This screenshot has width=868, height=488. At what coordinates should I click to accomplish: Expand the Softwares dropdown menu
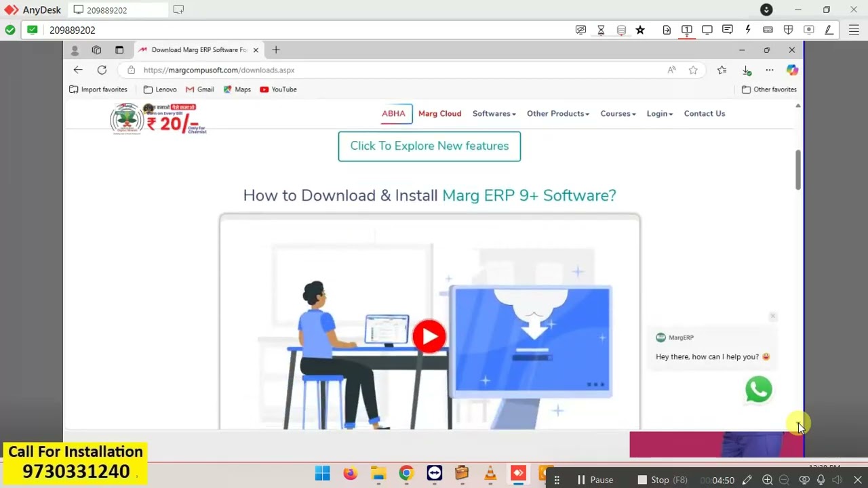point(494,114)
